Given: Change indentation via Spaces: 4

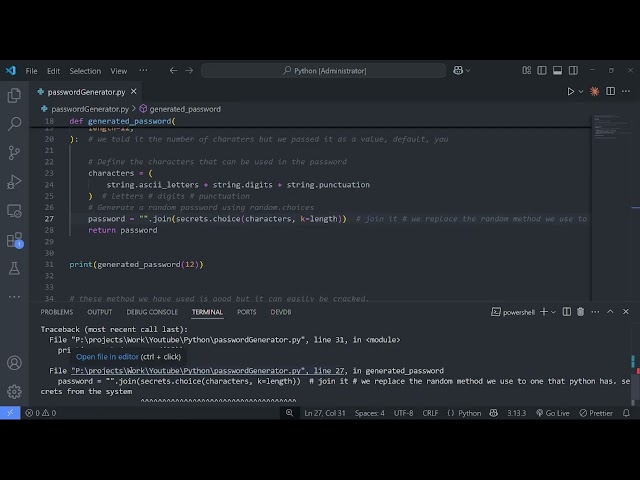Looking at the screenshot, I should click(369, 413).
